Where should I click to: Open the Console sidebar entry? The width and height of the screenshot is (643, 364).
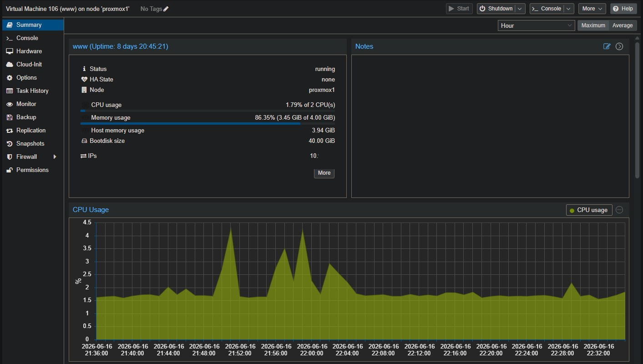point(33,38)
